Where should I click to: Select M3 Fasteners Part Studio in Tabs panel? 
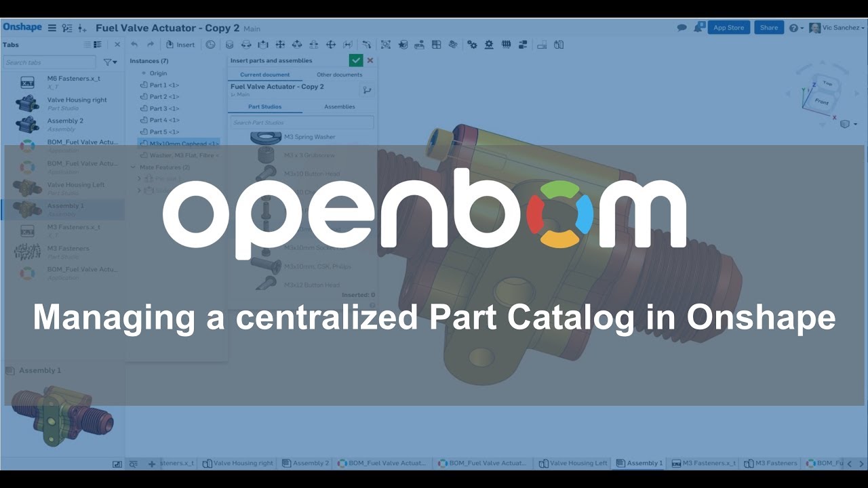[x=62, y=252]
